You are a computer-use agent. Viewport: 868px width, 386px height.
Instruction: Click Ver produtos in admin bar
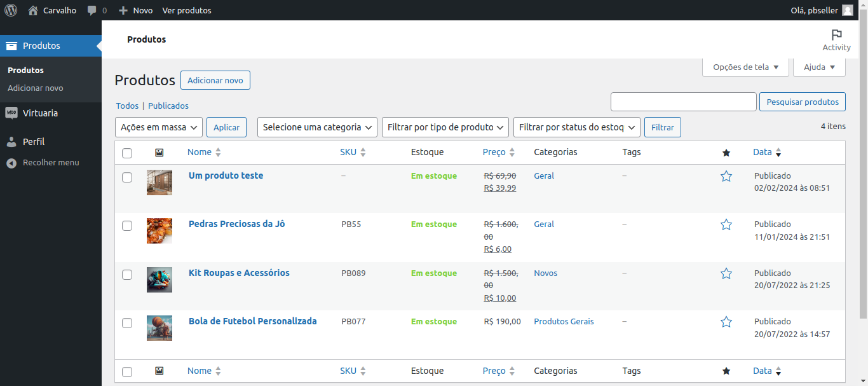187,10
